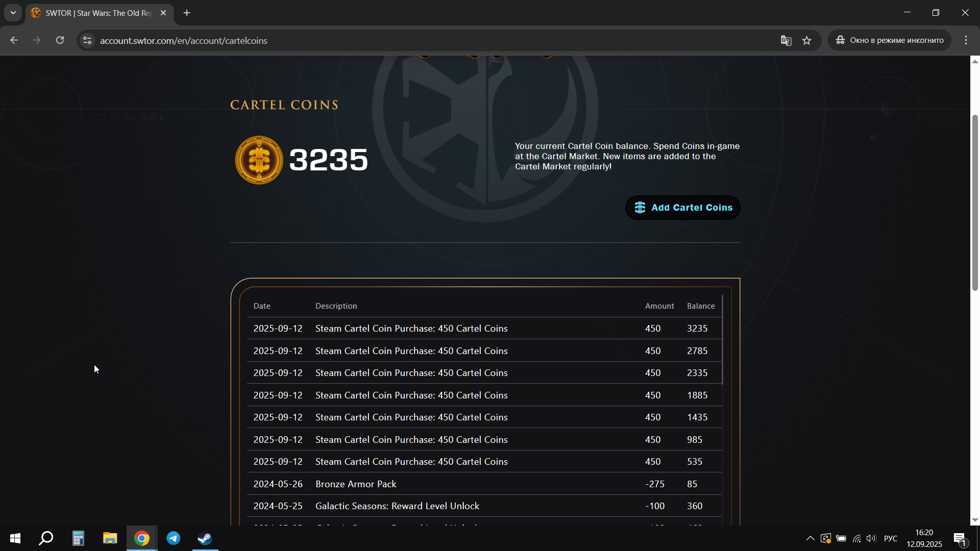Select the transaction row with balance 985
980x551 pixels.
click(x=484, y=440)
